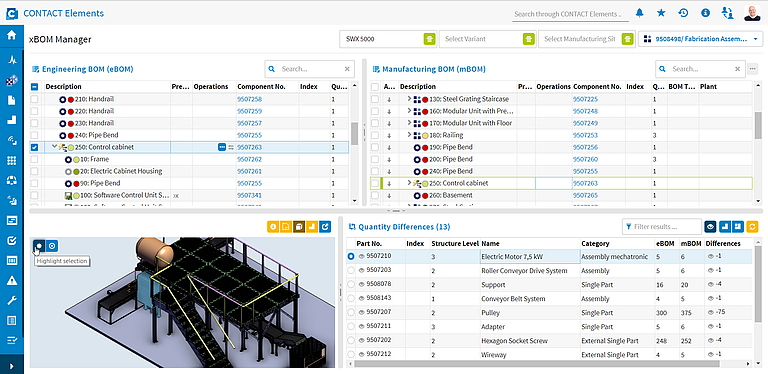Open favorites star icon in header

coord(661,13)
